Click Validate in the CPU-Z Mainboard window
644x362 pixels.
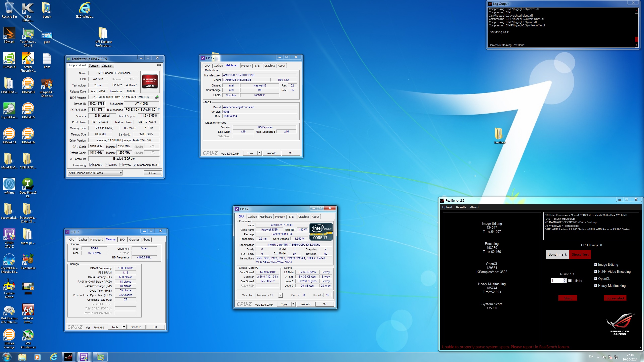(x=271, y=153)
